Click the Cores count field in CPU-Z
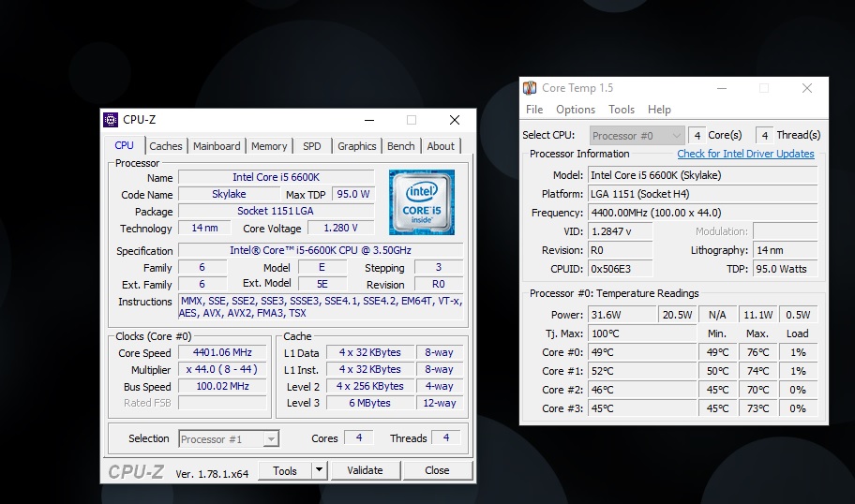Image resolution: width=855 pixels, height=504 pixels. (359, 437)
